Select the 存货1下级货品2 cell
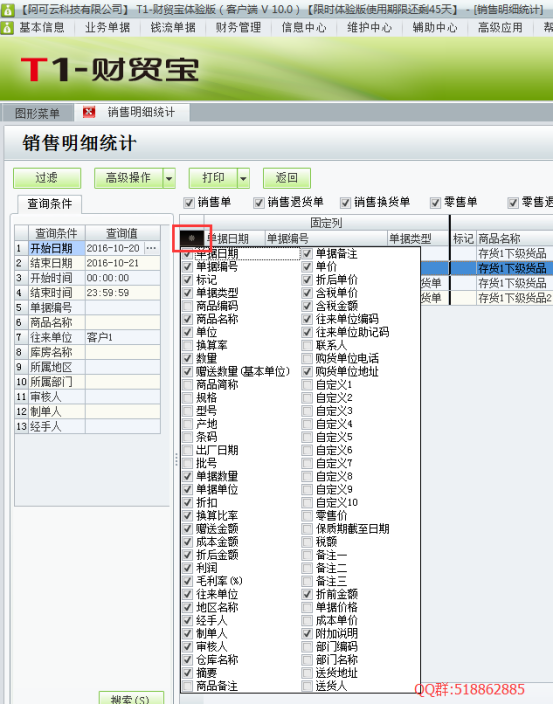This screenshot has height=705, width=554. point(514,298)
